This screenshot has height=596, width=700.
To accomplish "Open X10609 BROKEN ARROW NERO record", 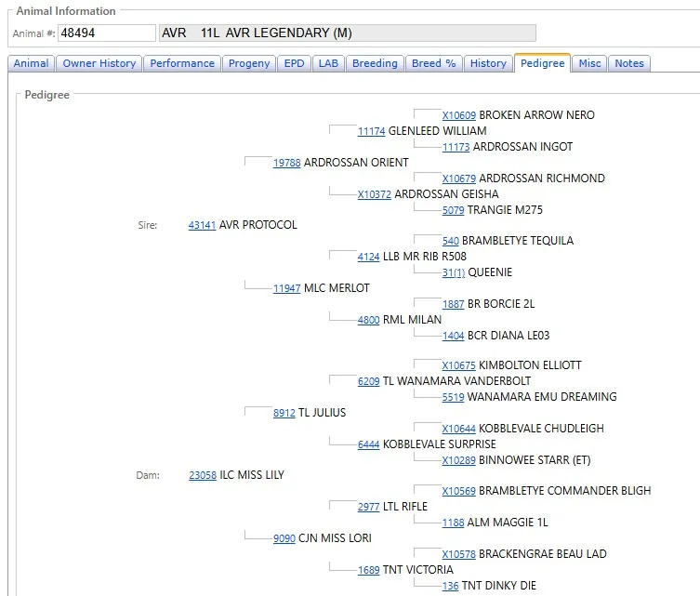I will coord(458,115).
